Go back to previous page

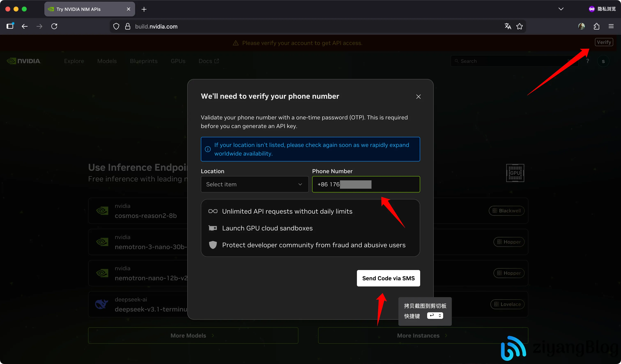25,26
